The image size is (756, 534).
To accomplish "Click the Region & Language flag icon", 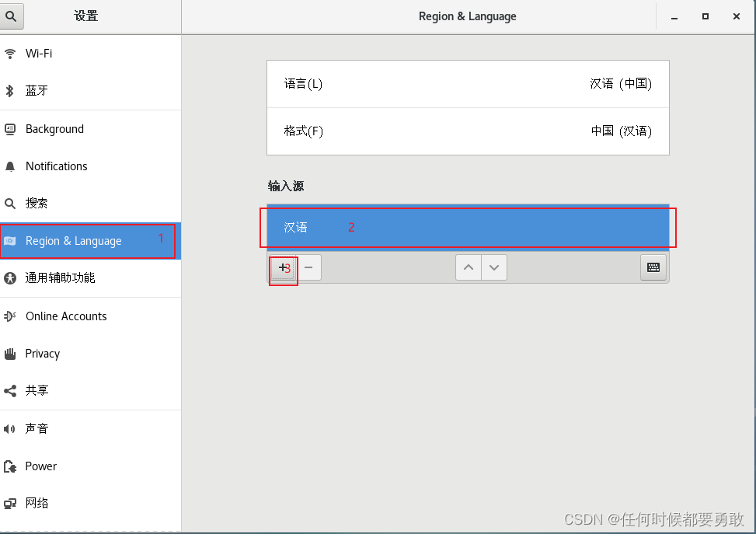I will pyautogui.click(x=9, y=241).
